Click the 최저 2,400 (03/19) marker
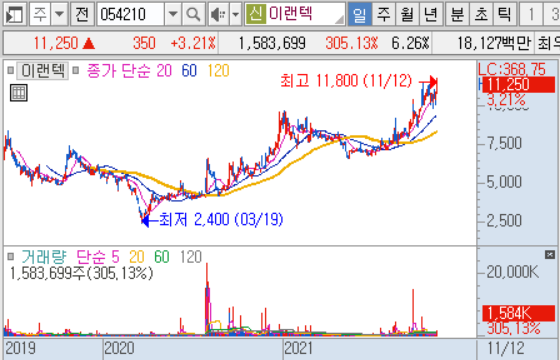Screen dimensions: 560x360 click(x=221, y=219)
